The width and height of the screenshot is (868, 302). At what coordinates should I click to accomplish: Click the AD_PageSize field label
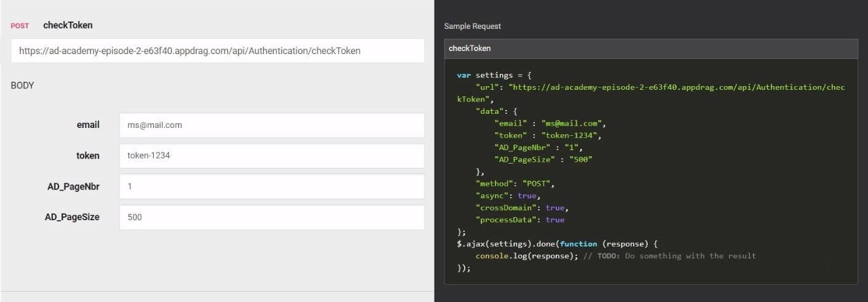click(72, 217)
